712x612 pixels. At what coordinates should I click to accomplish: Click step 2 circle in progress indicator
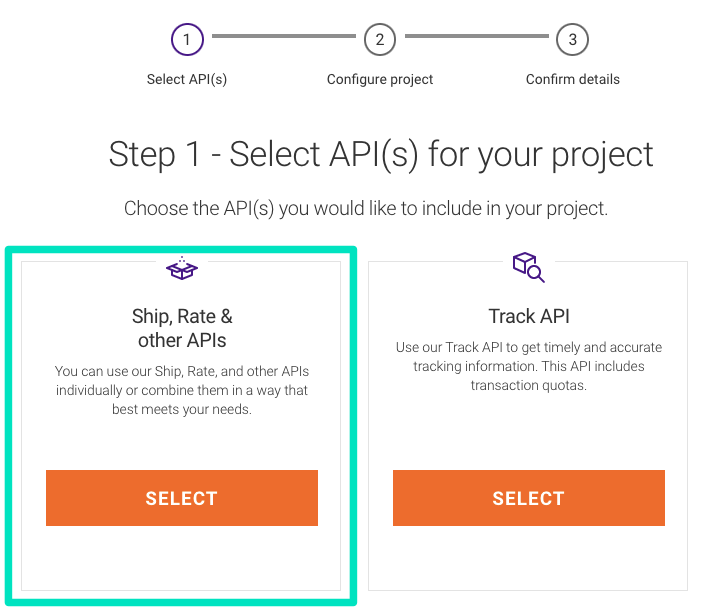380,39
